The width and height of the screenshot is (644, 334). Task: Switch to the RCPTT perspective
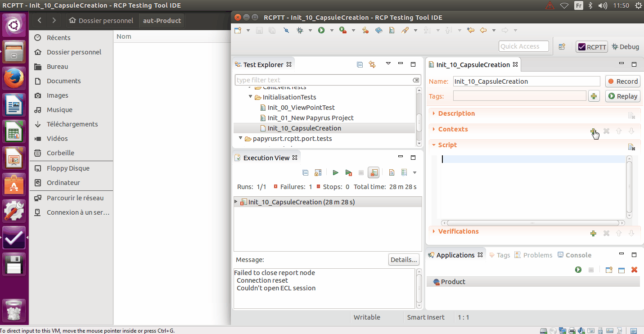pyautogui.click(x=592, y=47)
